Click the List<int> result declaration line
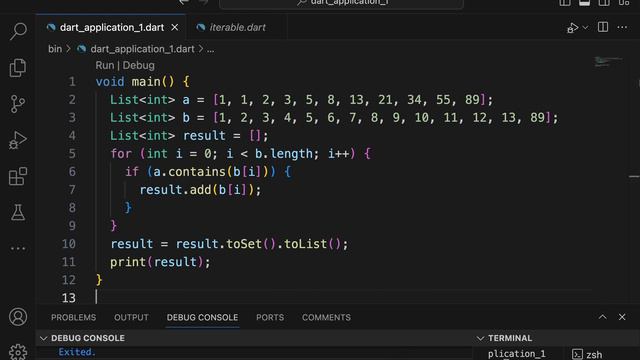This screenshot has width=640, height=360. [189, 136]
